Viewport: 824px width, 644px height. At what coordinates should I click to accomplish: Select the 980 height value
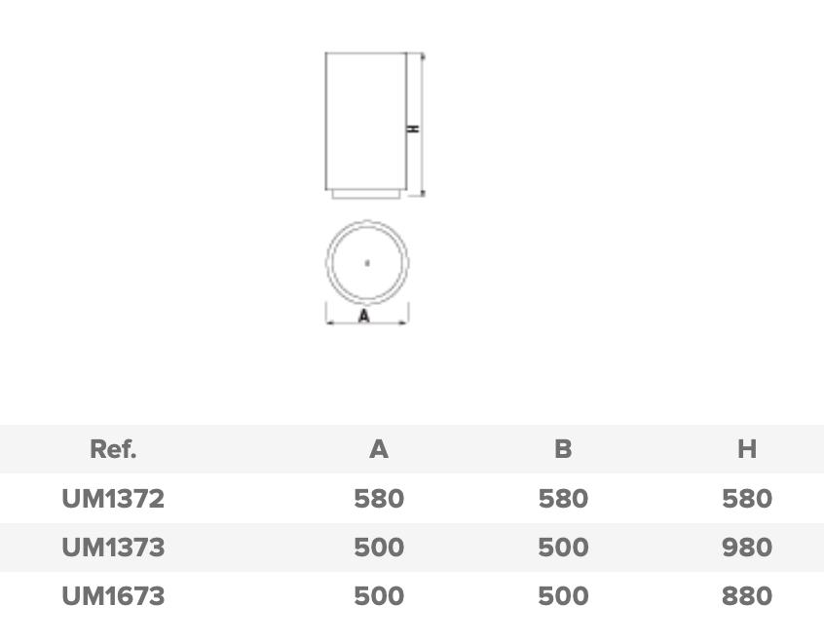pos(747,548)
